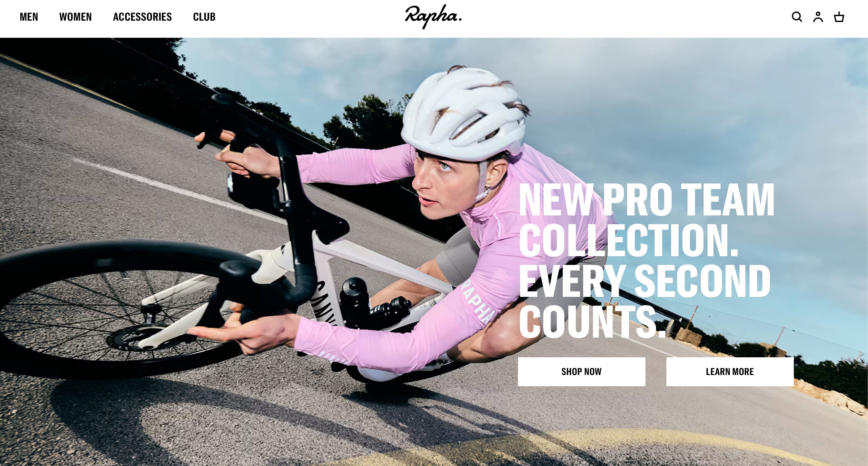
Task: Click the Rapha script logo
Action: 433,16
